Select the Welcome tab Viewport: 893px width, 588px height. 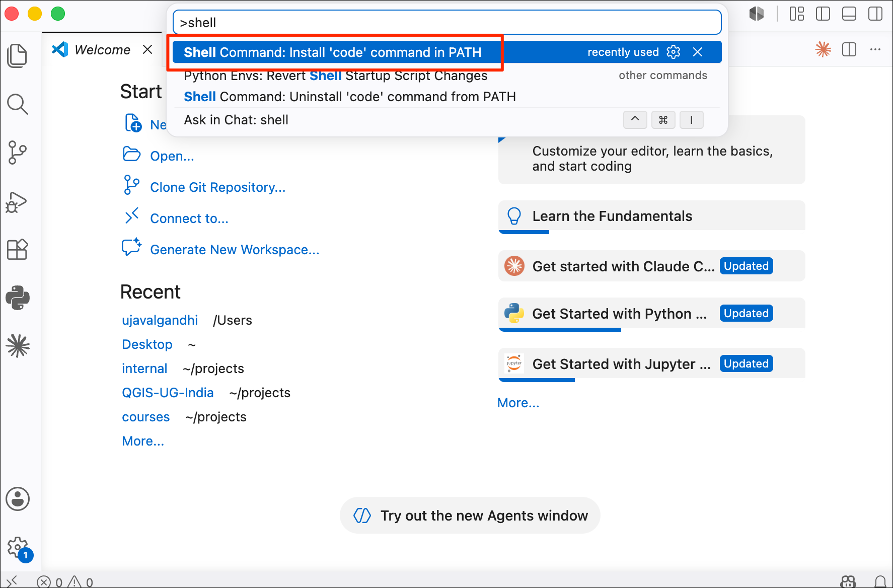click(x=102, y=49)
